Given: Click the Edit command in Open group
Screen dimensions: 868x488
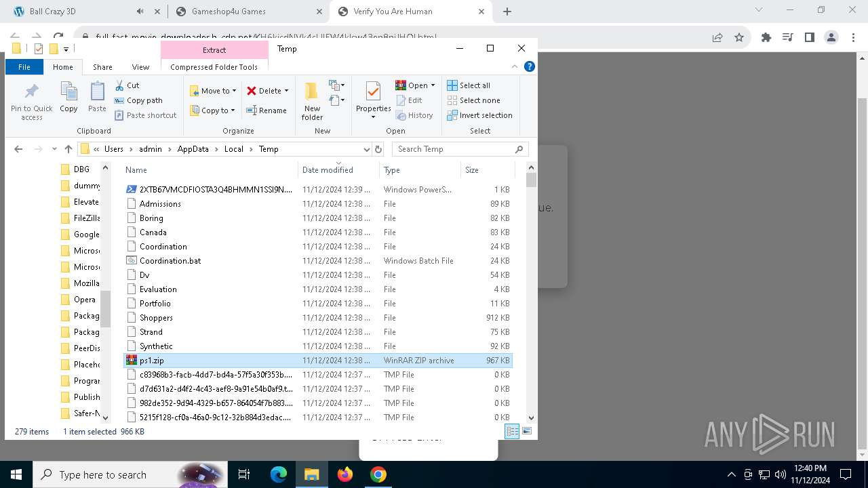Looking at the screenshot, I should pyautogui.click(x=409, y=100).
